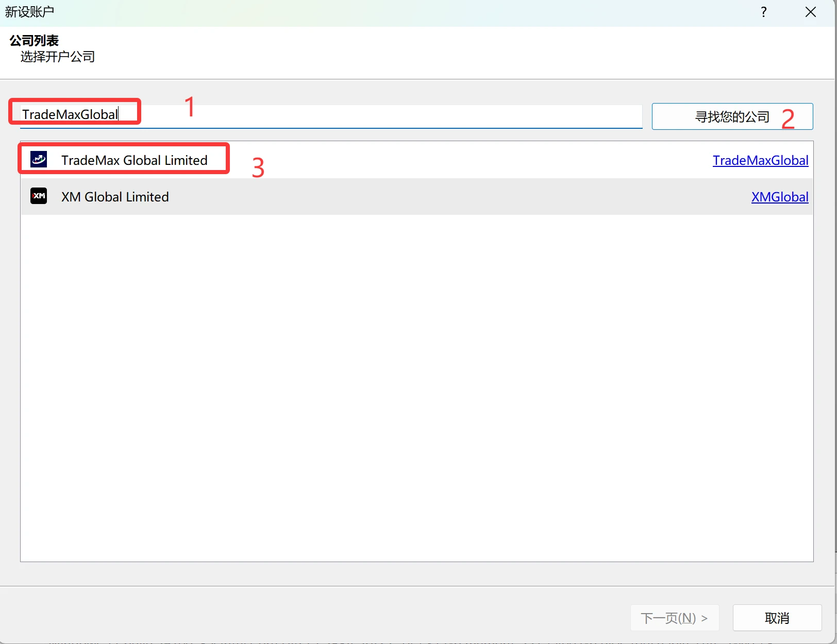This screenshot has width=837, height=644.
Task: Select the TradeMax Global Limited entry
Action: coord(134,160)
